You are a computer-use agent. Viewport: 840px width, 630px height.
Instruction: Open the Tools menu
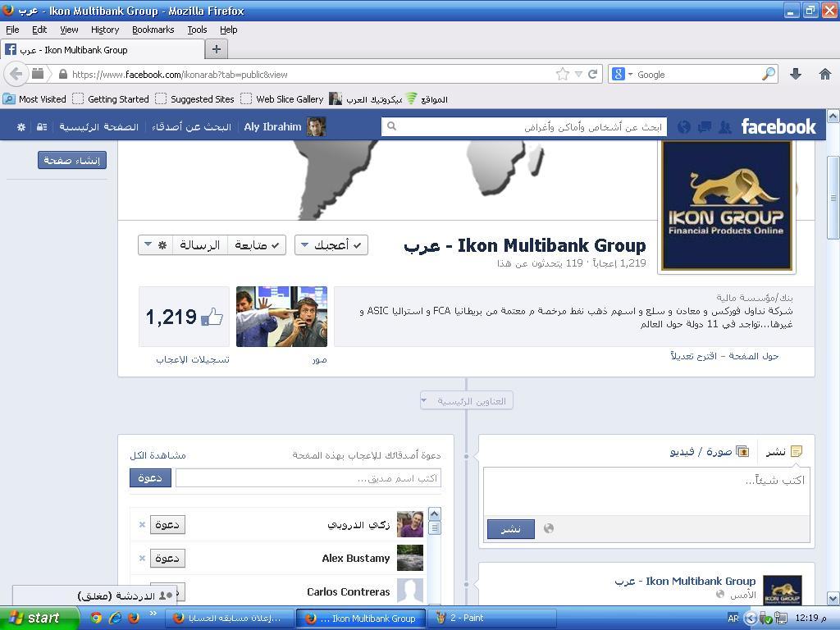[x=197, y=30]
